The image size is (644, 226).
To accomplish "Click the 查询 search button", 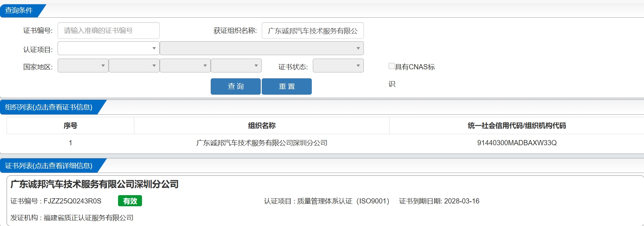I will [236, 86].
